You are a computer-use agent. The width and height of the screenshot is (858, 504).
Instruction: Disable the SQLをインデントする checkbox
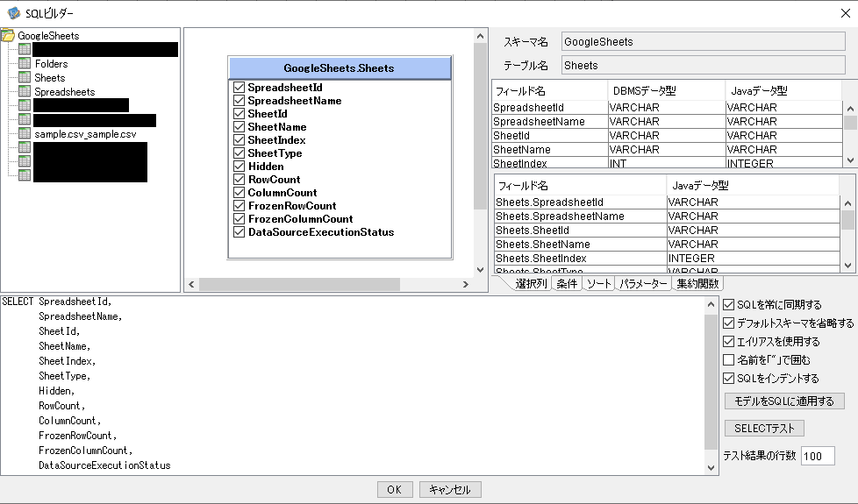(728, 379)
